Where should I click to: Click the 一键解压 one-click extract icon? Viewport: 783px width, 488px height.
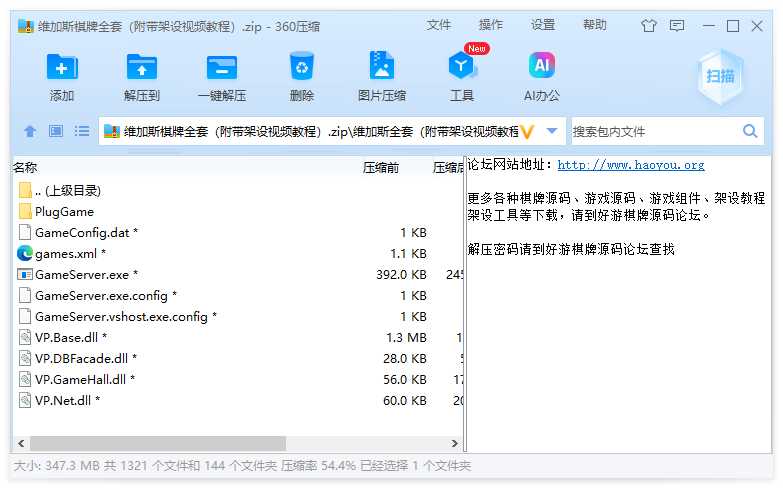pos(222,67)
